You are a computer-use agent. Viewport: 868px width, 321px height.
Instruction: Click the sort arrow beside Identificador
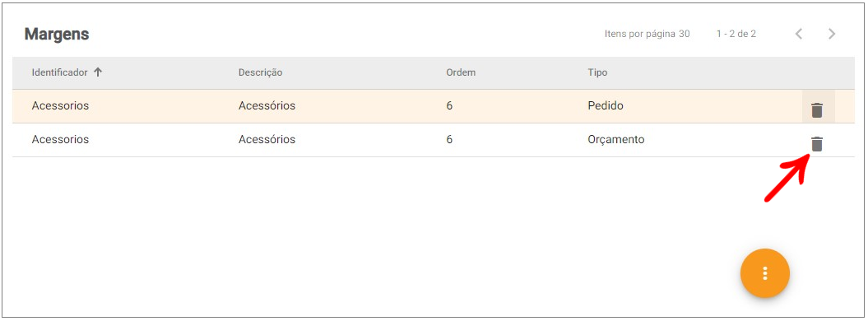click(98, 72)
